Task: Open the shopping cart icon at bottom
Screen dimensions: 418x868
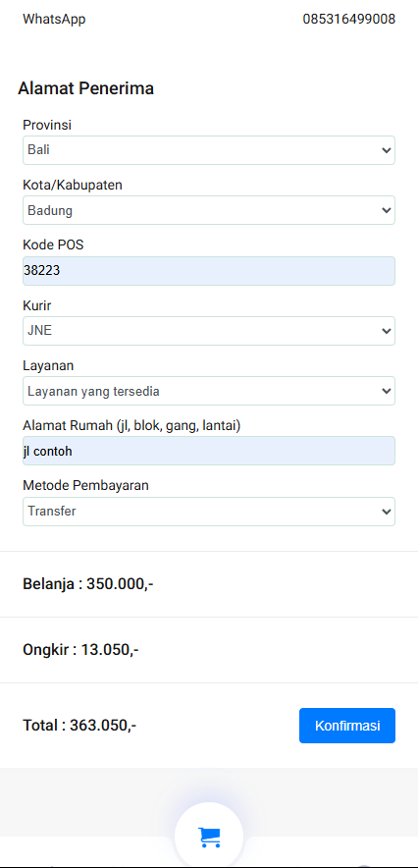Action: 209,837
